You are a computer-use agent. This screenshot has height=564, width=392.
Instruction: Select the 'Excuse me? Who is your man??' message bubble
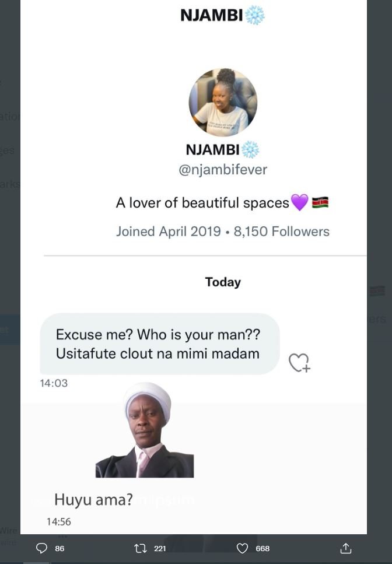[x=159, y=344]
